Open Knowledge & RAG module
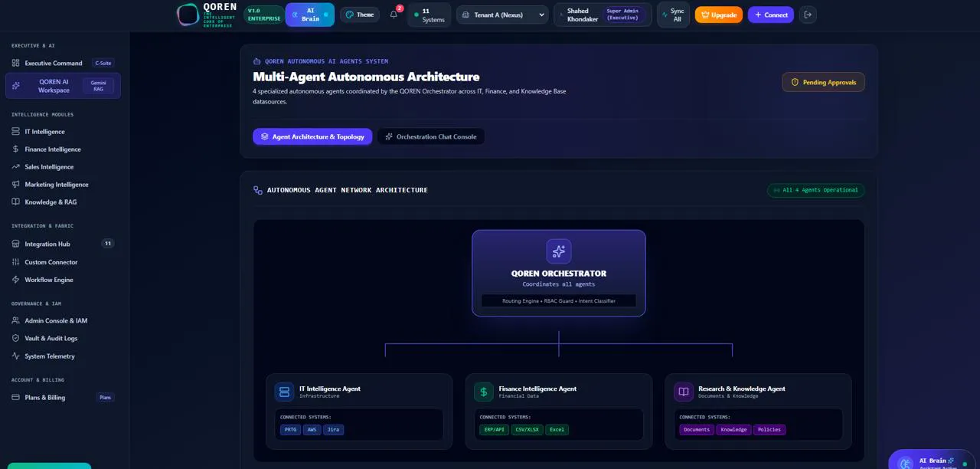 (x=63, y=202)
